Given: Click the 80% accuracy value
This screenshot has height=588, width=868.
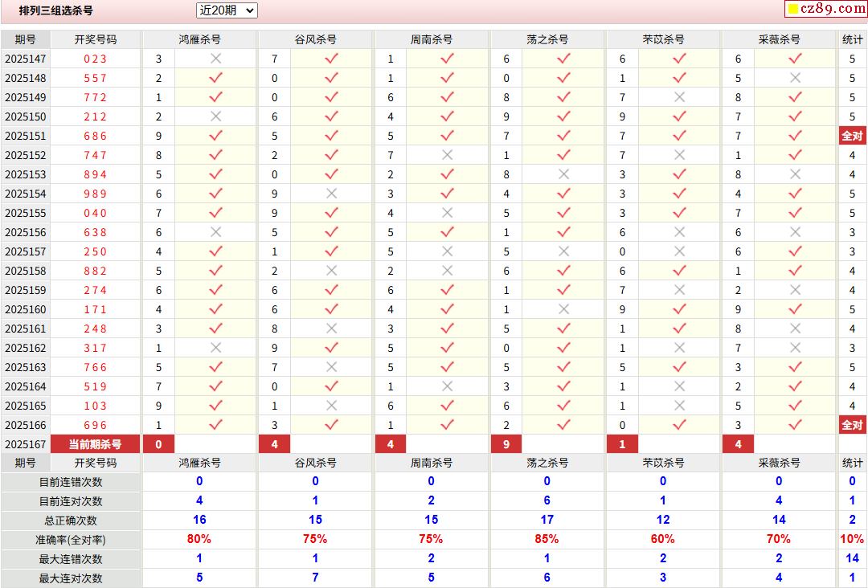Looking at the screenshot, I should [x=199, y=539].
